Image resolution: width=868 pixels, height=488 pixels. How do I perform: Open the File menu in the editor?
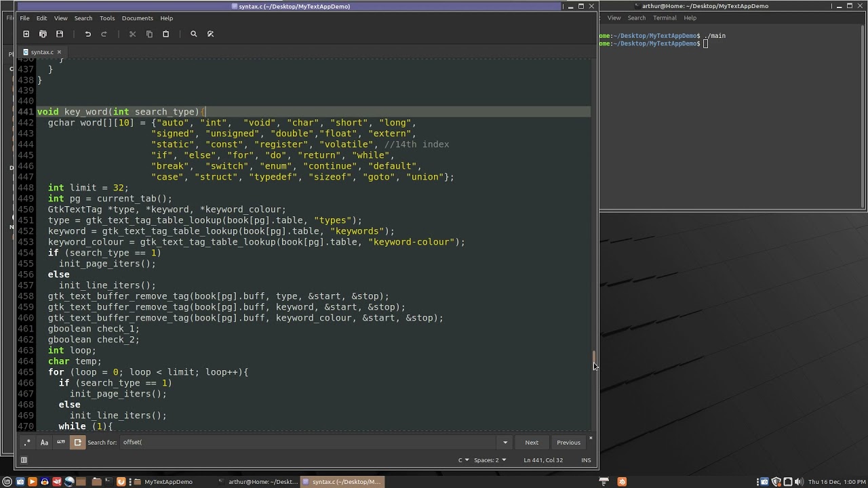[24, 18]
